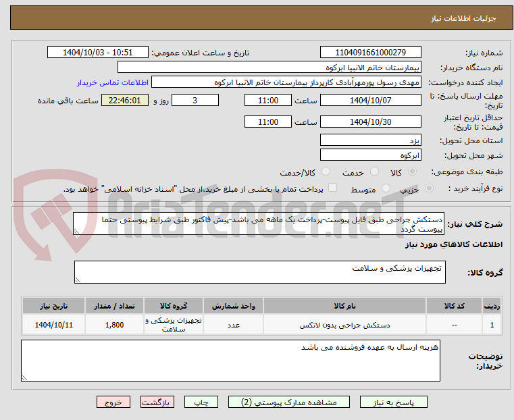514x420 pixels.
Task: Click the شهر محل تحویل field ابرکوه
Action: (370, 155)
